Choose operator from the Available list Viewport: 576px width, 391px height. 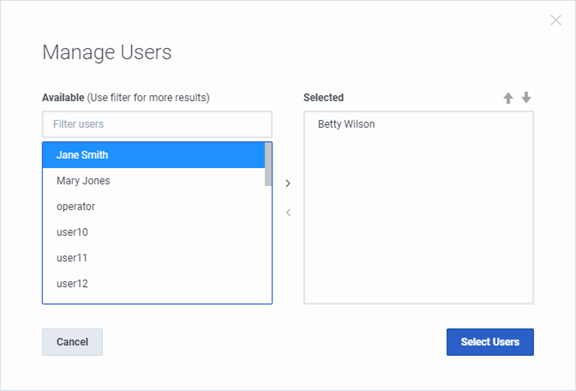[x=154, y=207]
